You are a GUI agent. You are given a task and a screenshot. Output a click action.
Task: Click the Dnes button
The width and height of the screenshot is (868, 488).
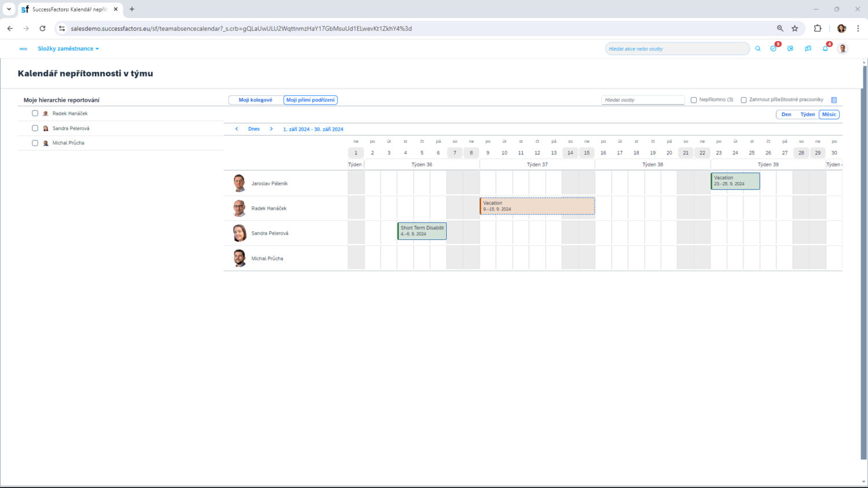253,129
